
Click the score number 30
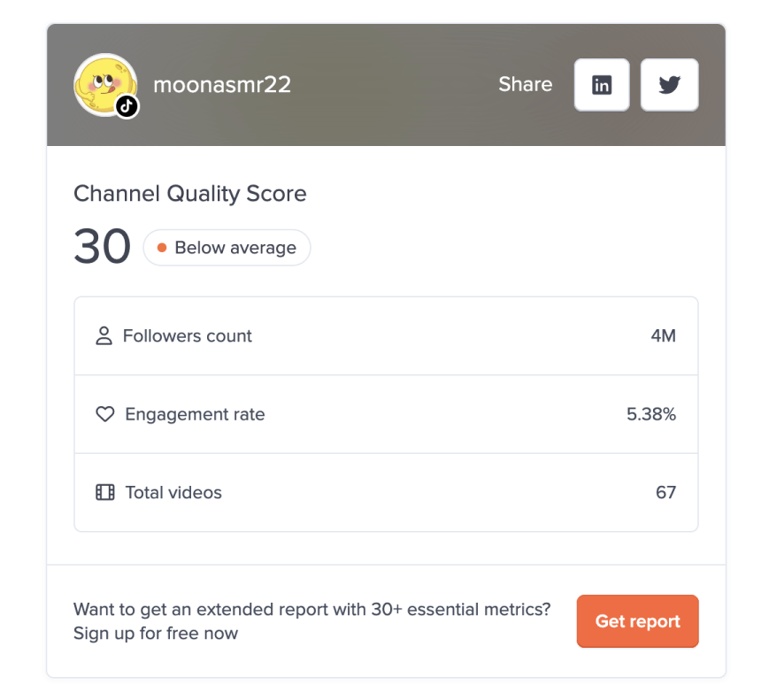(103, 246)
